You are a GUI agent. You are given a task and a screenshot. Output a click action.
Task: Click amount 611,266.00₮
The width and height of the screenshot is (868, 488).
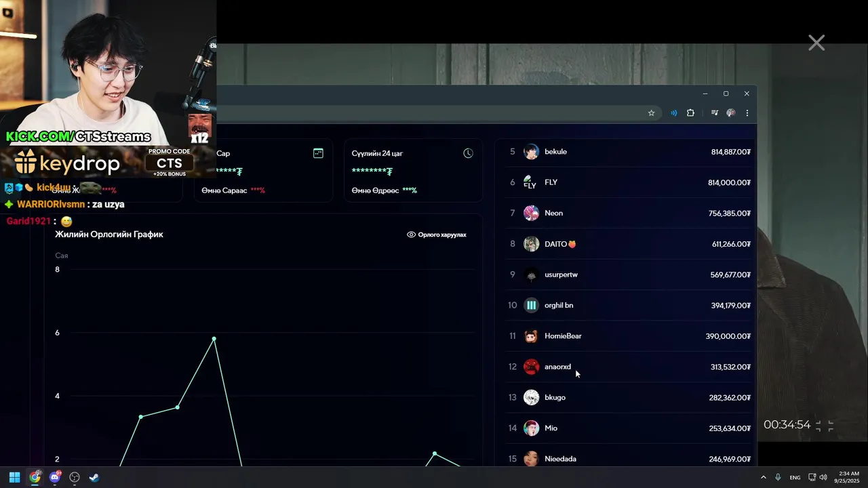(731, 244)
